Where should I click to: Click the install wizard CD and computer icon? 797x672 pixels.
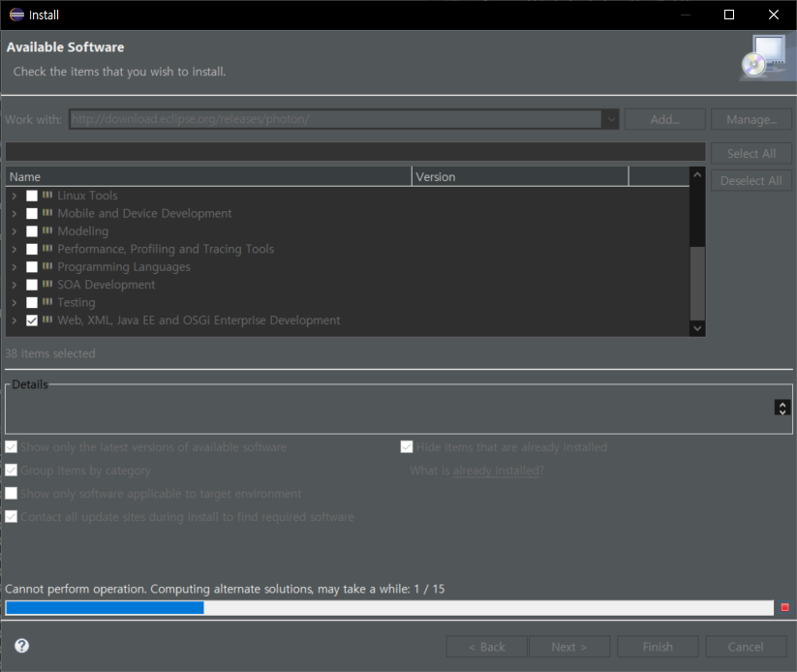click(768, 57)
